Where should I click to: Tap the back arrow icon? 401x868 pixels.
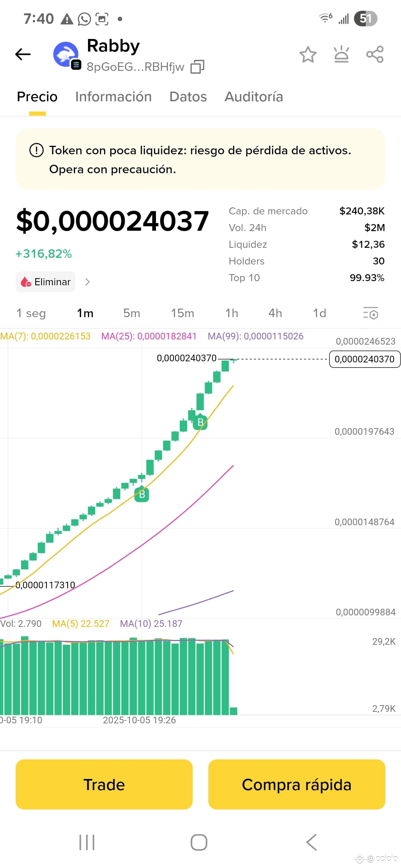[x=23, y=55]
